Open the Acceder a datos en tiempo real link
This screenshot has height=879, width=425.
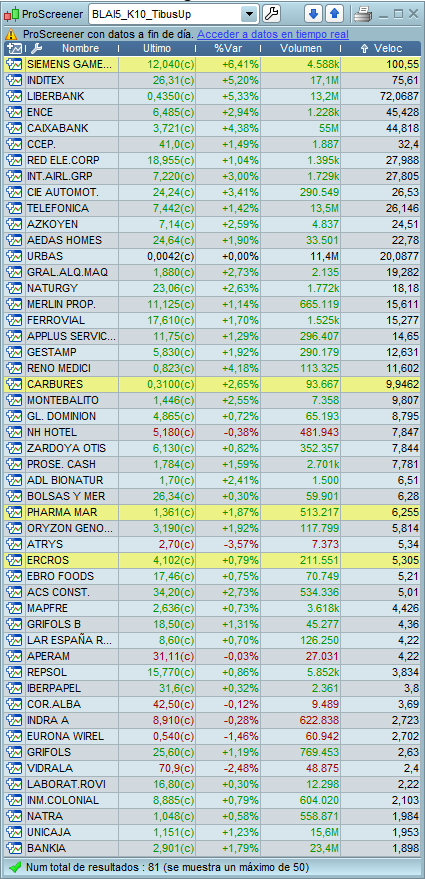pos(272,35)
